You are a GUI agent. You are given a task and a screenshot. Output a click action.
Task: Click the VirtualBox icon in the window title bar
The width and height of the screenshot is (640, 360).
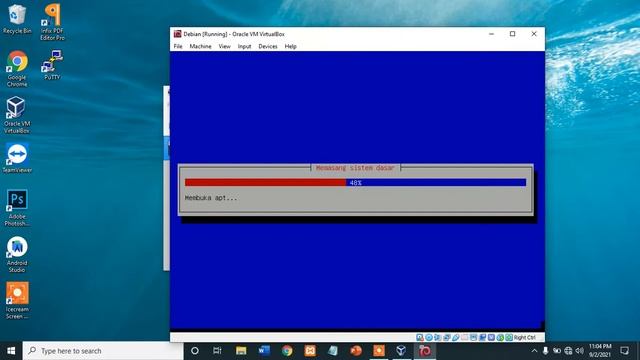pyautogui.click(x=178, y=34)
